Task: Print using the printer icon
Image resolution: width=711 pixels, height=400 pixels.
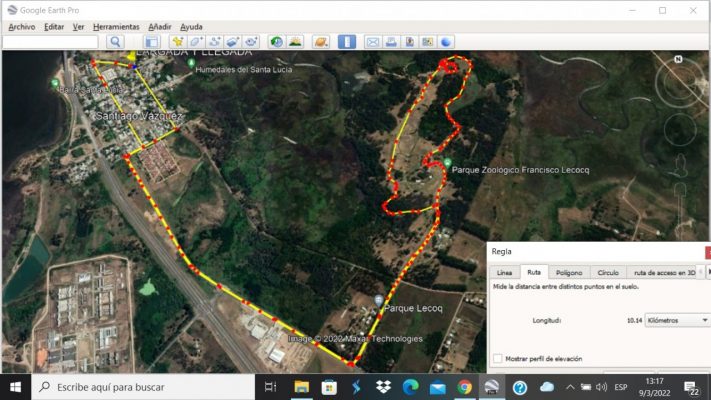Action: [x=391, y=42]
